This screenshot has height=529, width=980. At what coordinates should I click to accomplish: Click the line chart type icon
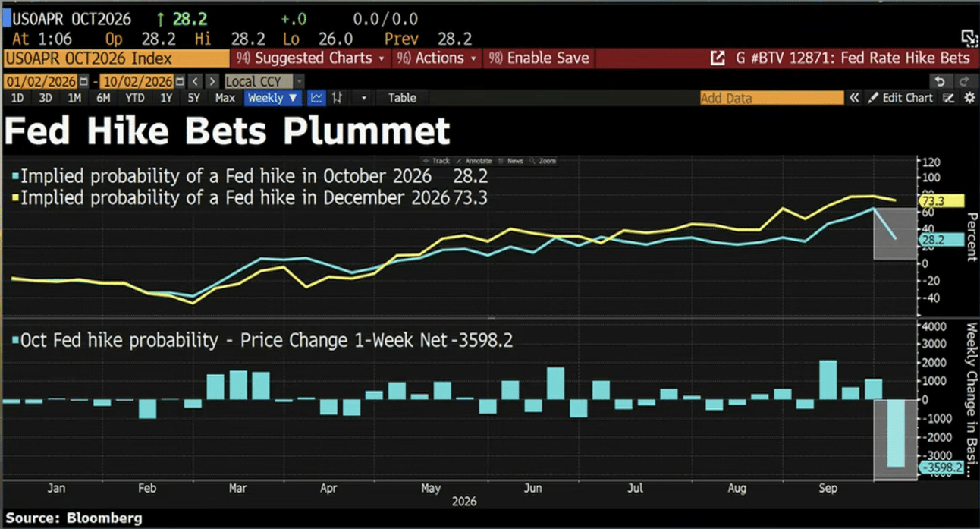(x=316, y=98)
